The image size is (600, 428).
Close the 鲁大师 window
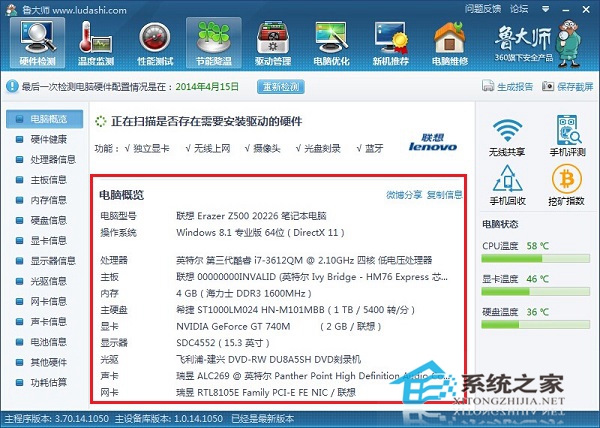click(586, 10)
